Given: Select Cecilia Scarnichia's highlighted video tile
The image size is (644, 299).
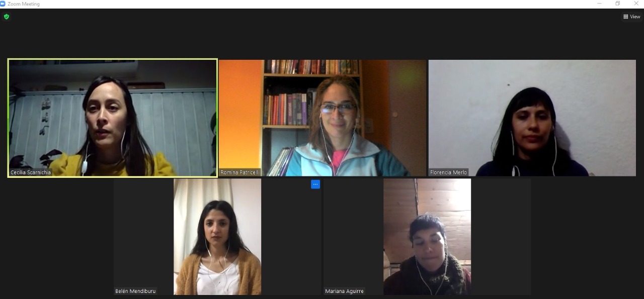Looking at the screenshot, I should tap(113, 118).
